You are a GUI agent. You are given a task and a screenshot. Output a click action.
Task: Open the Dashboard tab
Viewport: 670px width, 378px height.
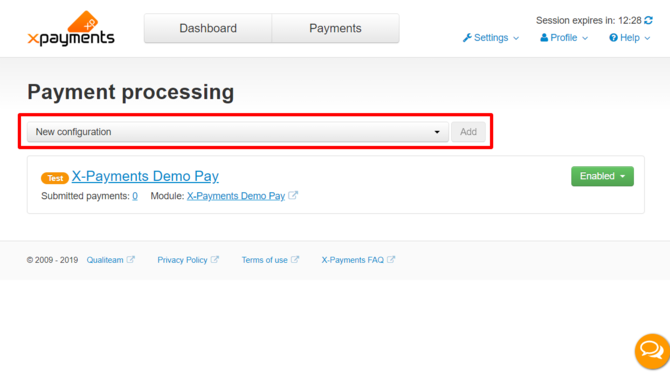(x=208, y=28)
